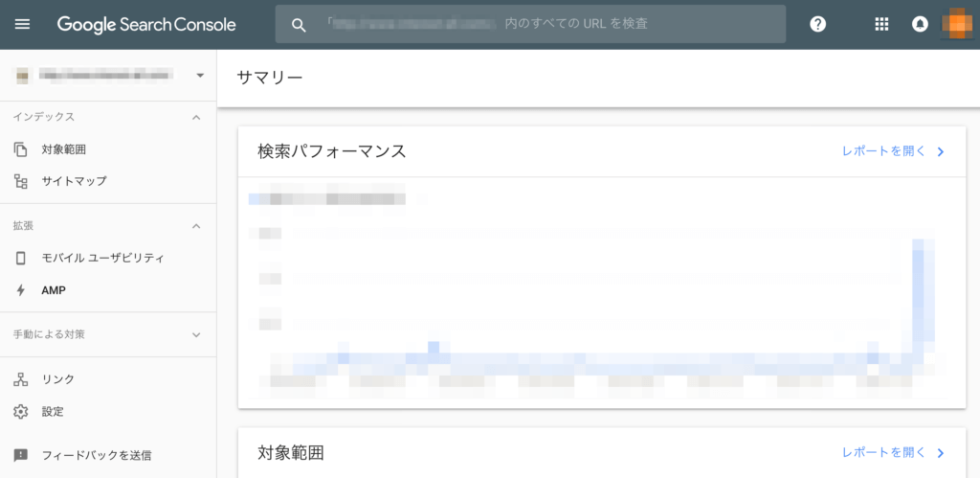Click the mobile phone icon
This screenshot has height=478, width=980.
(21, 258)
